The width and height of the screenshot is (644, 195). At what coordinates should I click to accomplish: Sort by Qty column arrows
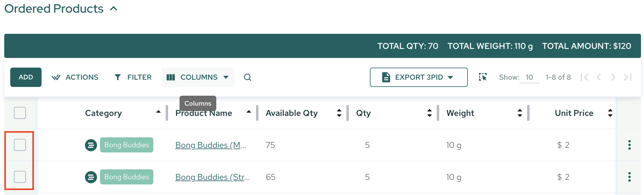coord(430,113)
